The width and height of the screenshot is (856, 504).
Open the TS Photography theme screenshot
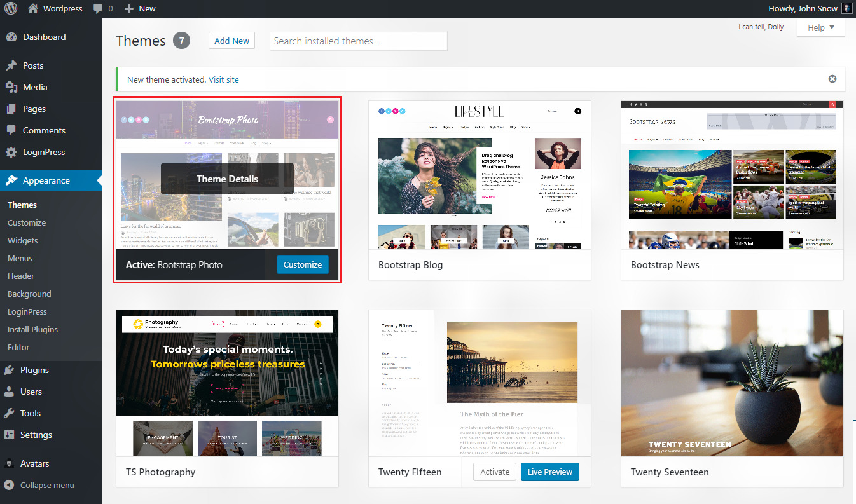coord(228,383)
